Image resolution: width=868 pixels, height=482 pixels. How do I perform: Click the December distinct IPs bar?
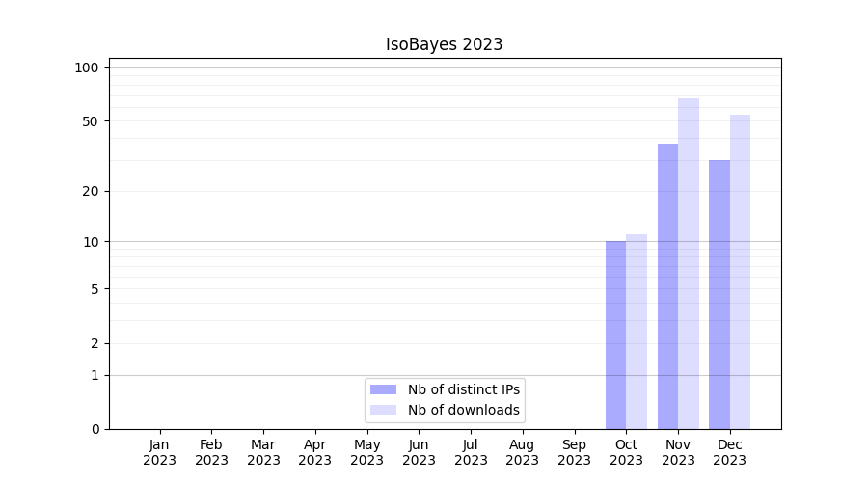point(719,294)
